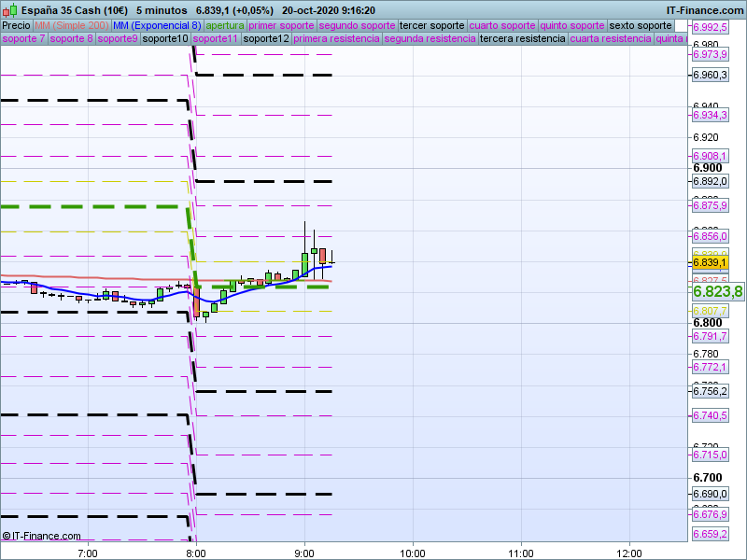
Task: Click the 5 minutos timeframe text
Action: [162, 10]
